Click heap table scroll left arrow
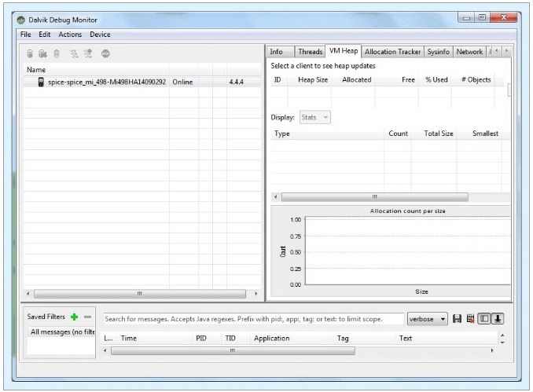Viewport: 533px width, 392px height. coord(276,197)
